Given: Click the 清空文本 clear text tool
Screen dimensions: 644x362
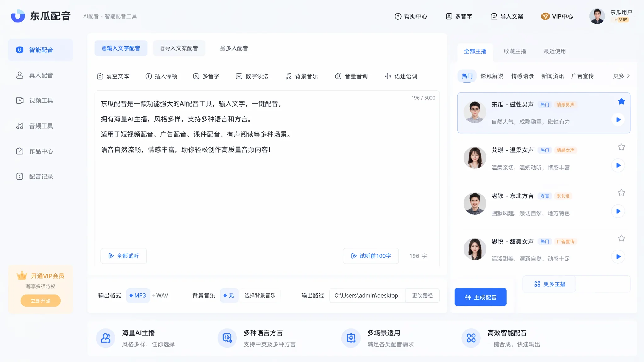Looking at the screenshot, I should 113,76.
